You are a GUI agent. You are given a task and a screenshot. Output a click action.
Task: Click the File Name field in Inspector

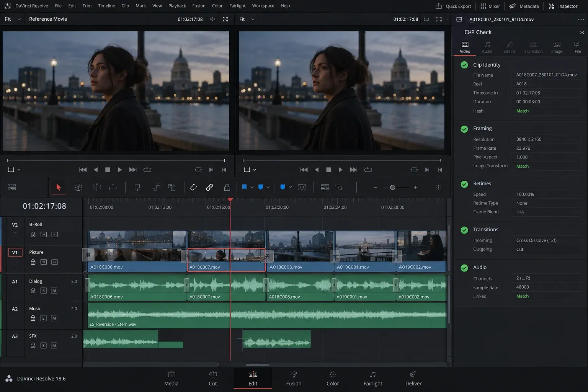546,75
